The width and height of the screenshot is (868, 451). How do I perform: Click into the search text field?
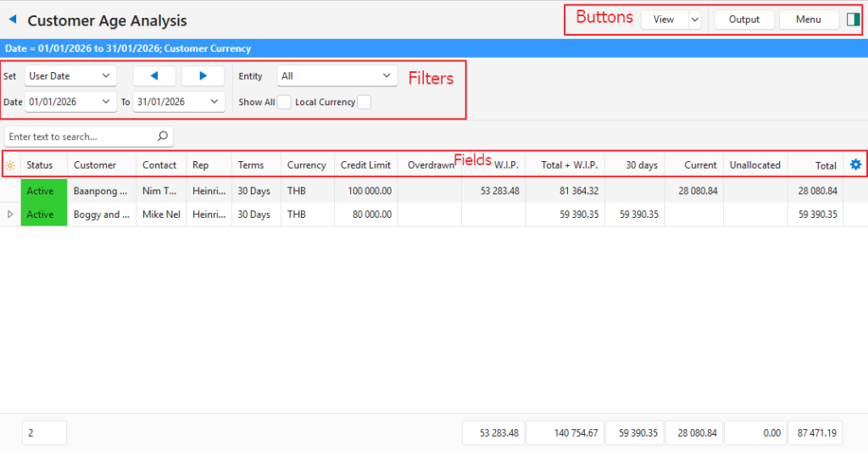(81, 136)
